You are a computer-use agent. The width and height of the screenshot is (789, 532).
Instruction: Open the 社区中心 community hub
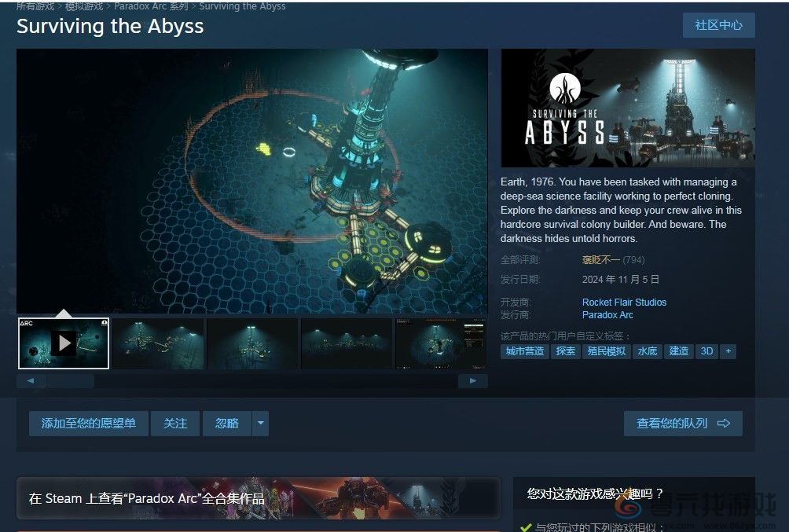[718, 24]
